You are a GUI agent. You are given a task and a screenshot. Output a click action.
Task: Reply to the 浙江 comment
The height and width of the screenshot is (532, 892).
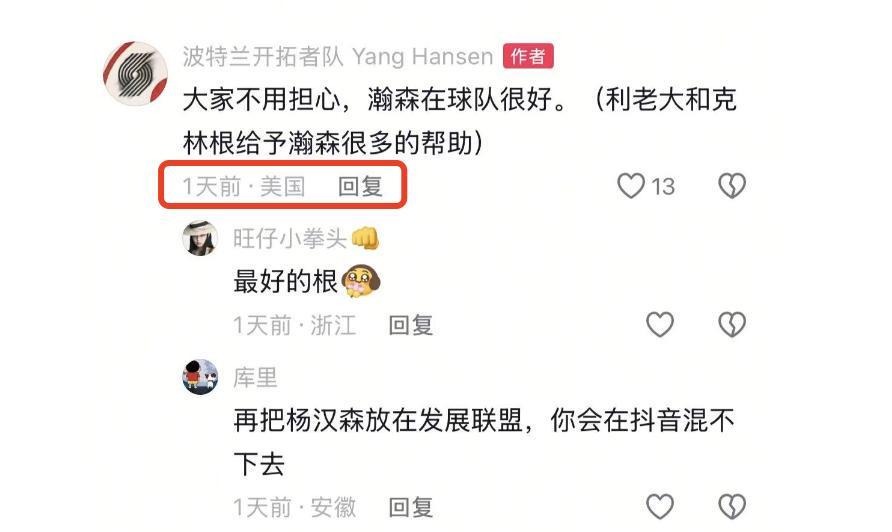411,325
